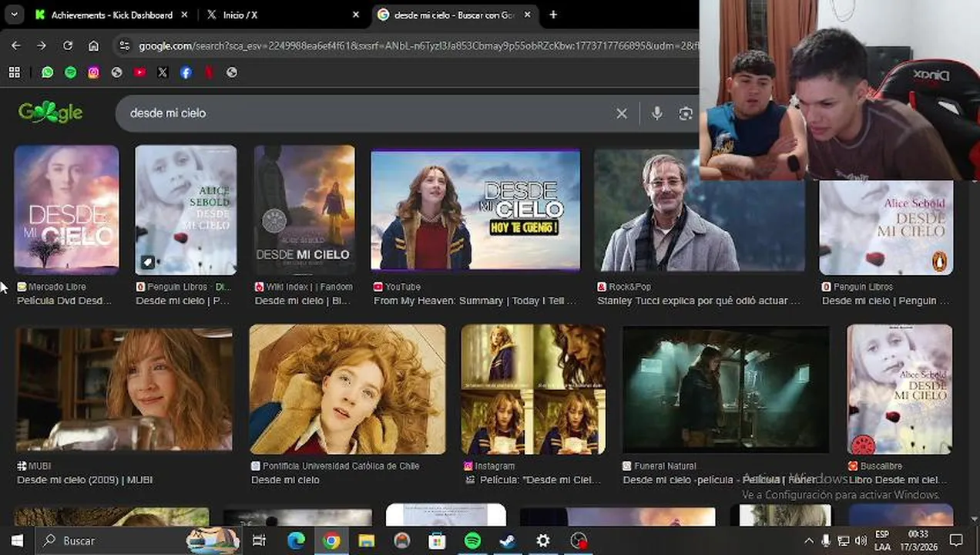Screen dimensions: 980x555
Task: Close the Inicio / X tab
Action: [x=355, y=15]
